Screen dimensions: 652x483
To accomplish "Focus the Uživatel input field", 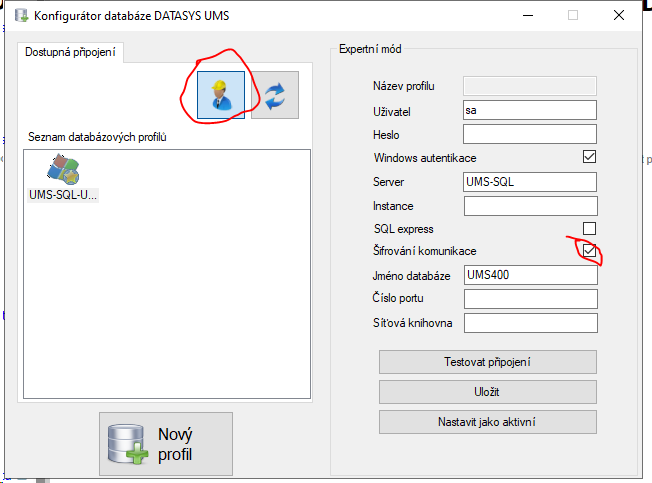I will (530, 110).
